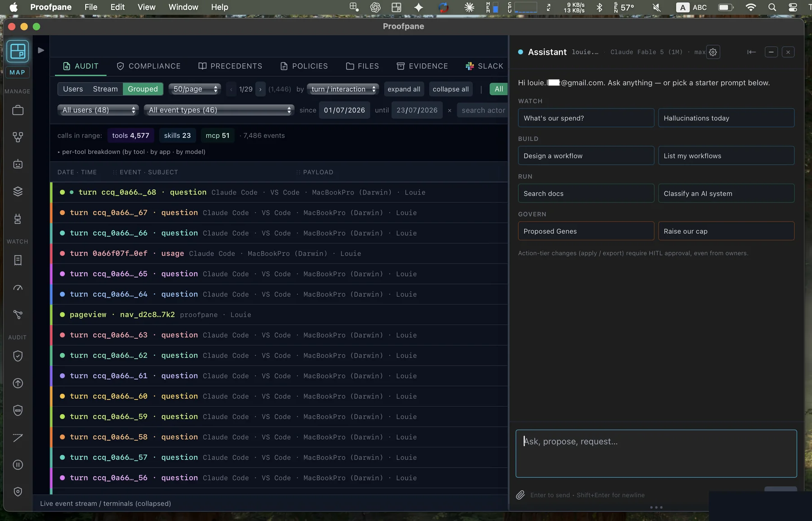Expand the per-tool breakdown section
This screenshot has width=812, height=521.
tap(131, 152)
